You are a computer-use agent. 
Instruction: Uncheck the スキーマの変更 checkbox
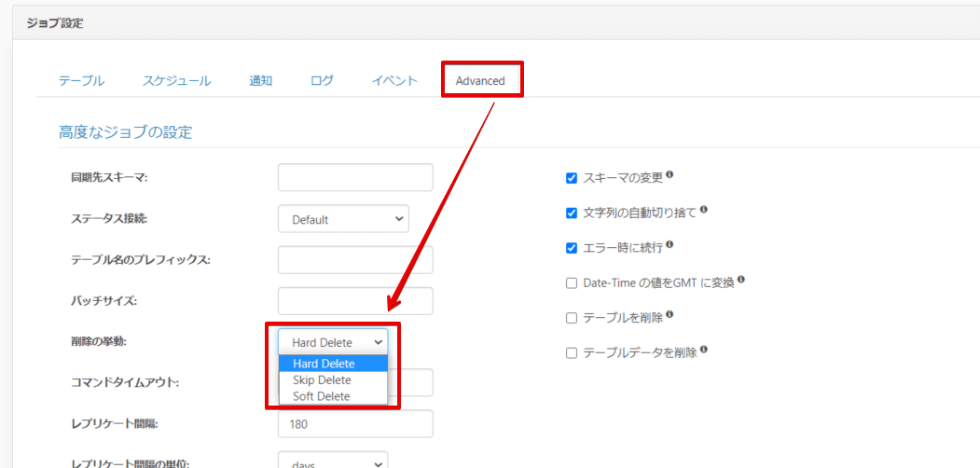571,178
